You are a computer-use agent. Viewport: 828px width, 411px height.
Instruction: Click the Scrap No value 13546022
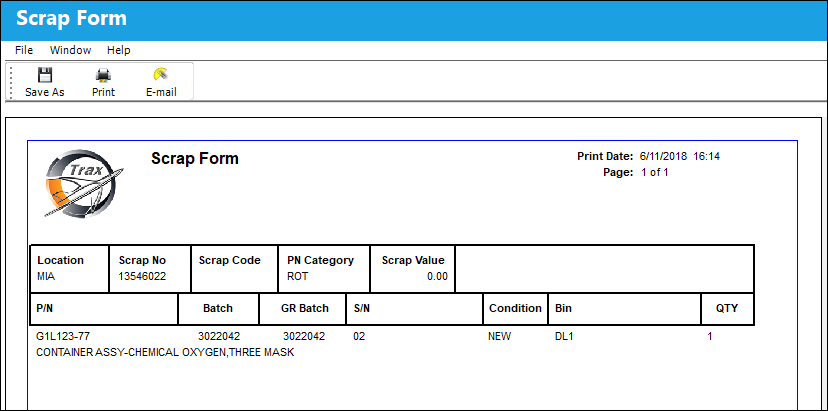(x=142, y=276)
